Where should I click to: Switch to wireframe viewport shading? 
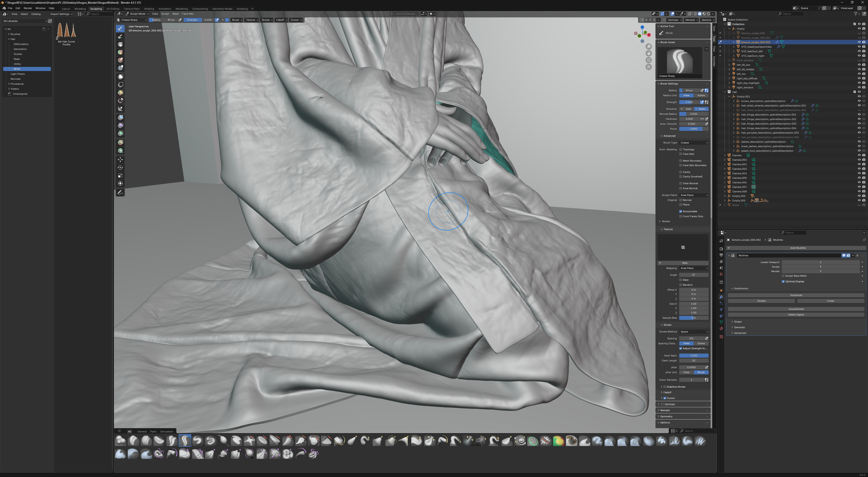point(695,14)
